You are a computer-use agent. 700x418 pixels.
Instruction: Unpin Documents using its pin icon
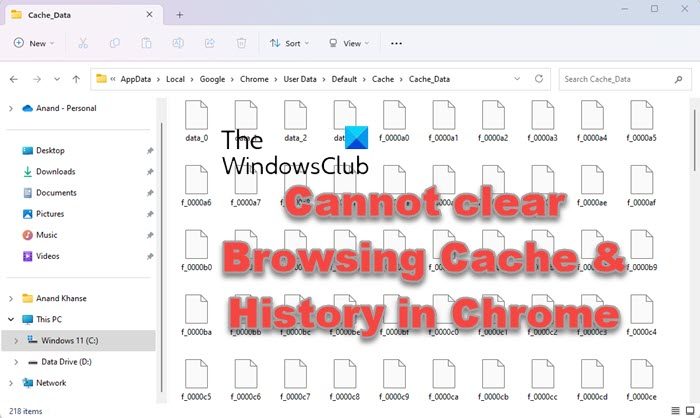[x=150, y=193]
